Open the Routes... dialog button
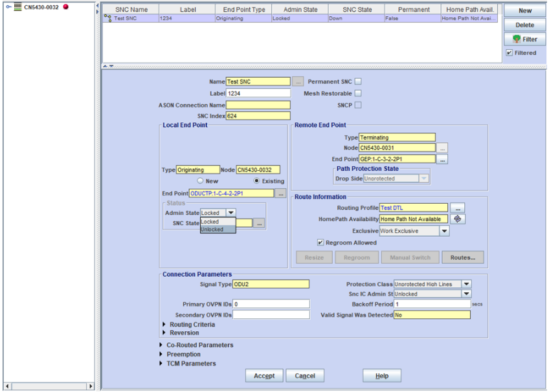 point(462,257)
